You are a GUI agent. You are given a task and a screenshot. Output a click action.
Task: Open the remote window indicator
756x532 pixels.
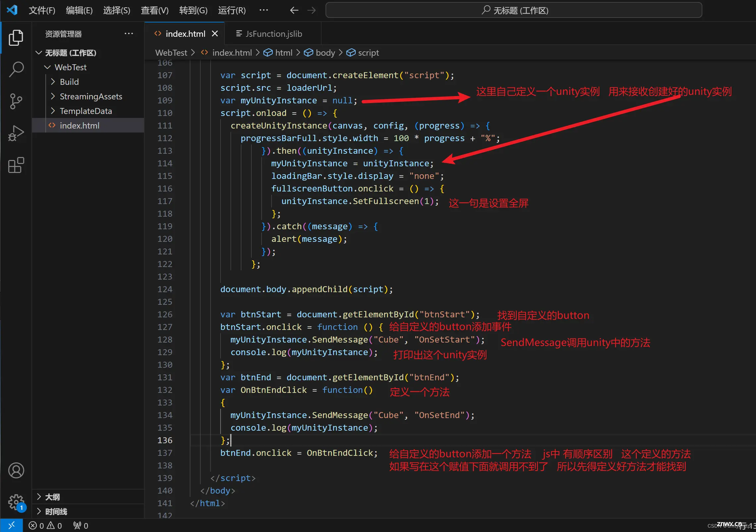tap(11, 525)
